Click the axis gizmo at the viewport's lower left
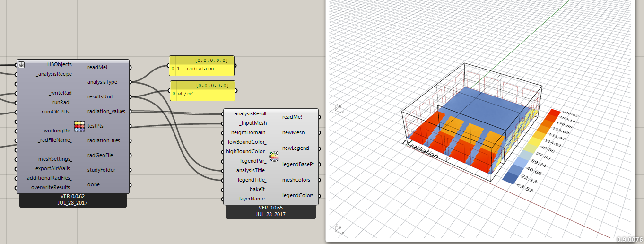 pyautogui.click(x=339, y=228)
